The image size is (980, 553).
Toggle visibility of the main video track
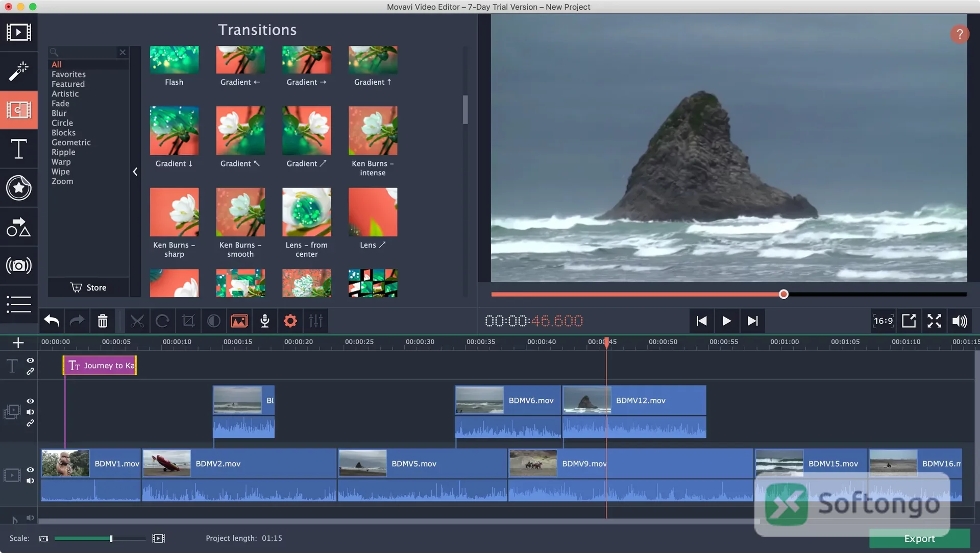[x=30, y=470]
